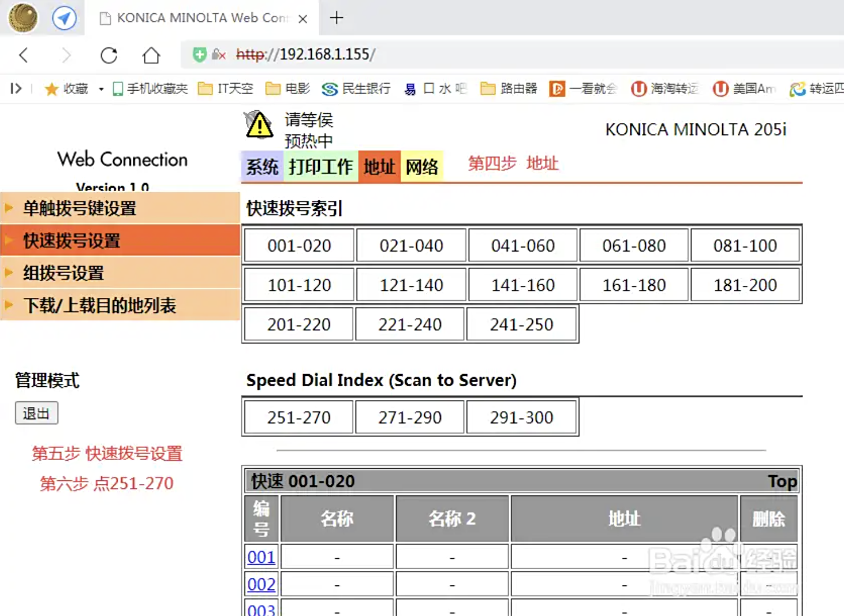The height and width of the screenshot is (616, 844).
Task: Close the KONICA MINOLTA tab
Action: click(x=303, y=18)
